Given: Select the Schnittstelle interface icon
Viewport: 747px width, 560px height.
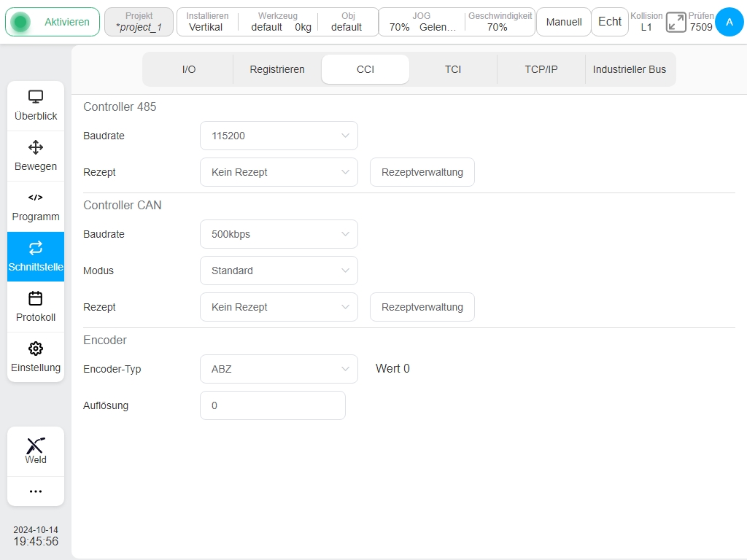Looking at the screenshot, I should 36,248.
